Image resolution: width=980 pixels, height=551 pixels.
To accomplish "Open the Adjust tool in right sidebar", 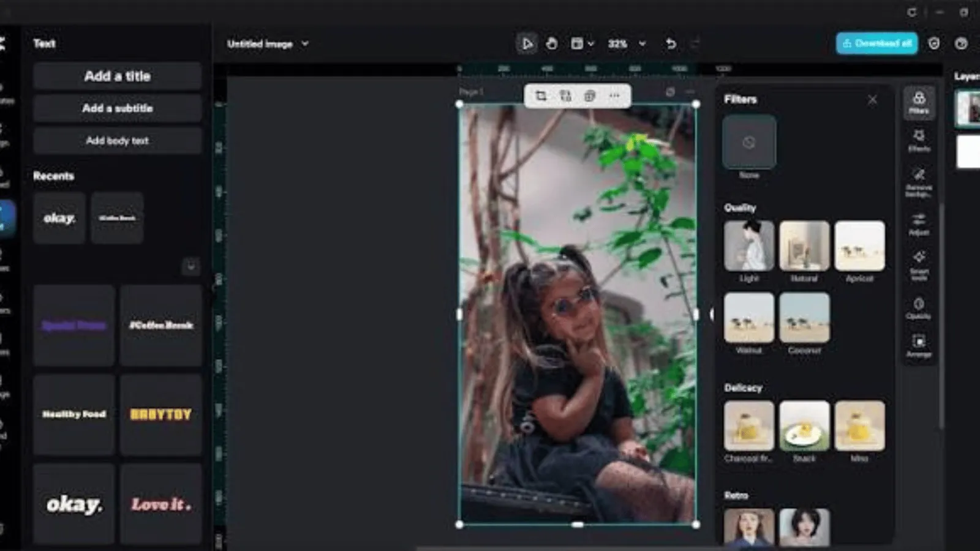I will 919,224.
